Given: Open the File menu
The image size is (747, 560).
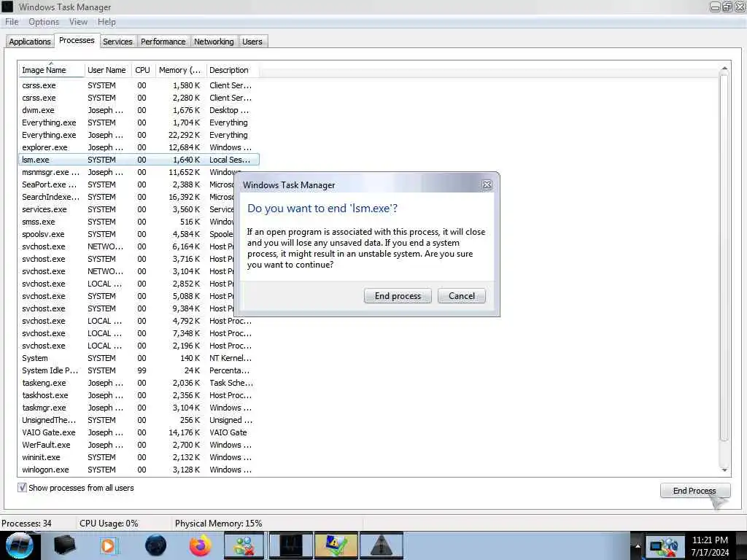Looking at the screenshot, I should 12,22.
